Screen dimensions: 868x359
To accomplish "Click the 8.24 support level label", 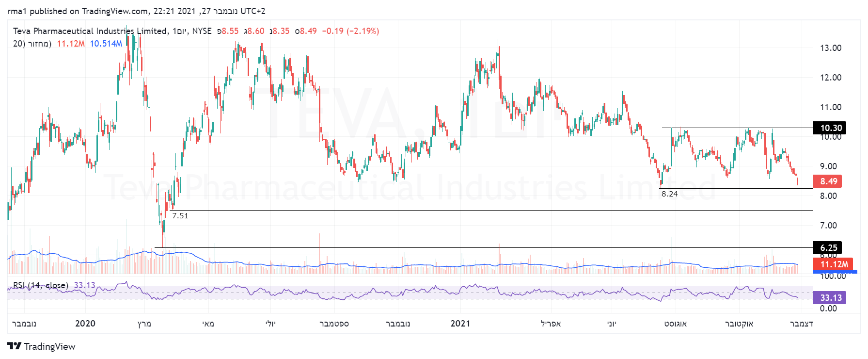I will [x=670, y=194].
